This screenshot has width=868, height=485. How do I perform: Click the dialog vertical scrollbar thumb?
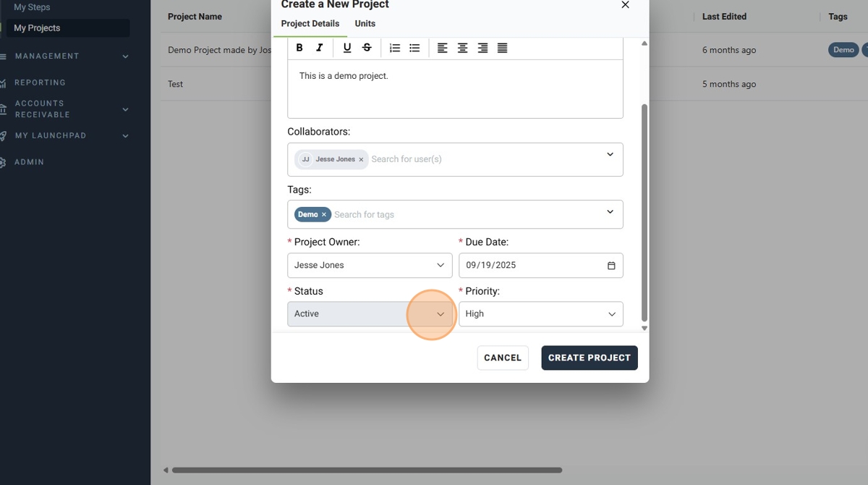[644, 213]
